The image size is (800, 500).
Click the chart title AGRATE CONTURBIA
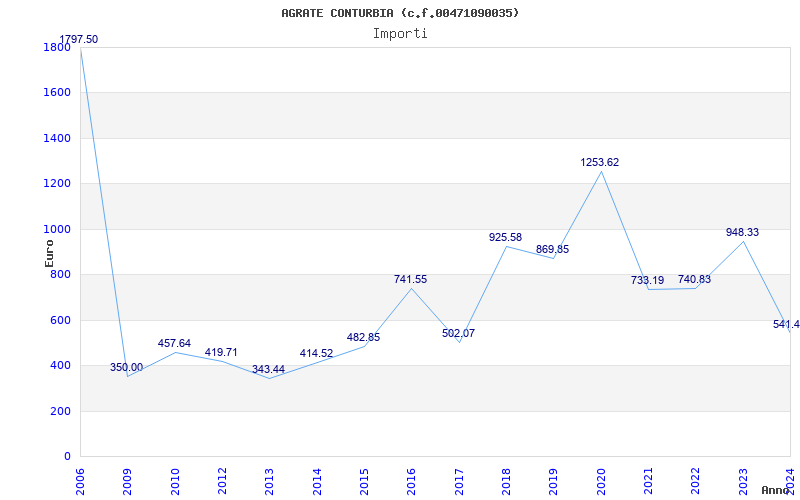(x=401, y=13)
